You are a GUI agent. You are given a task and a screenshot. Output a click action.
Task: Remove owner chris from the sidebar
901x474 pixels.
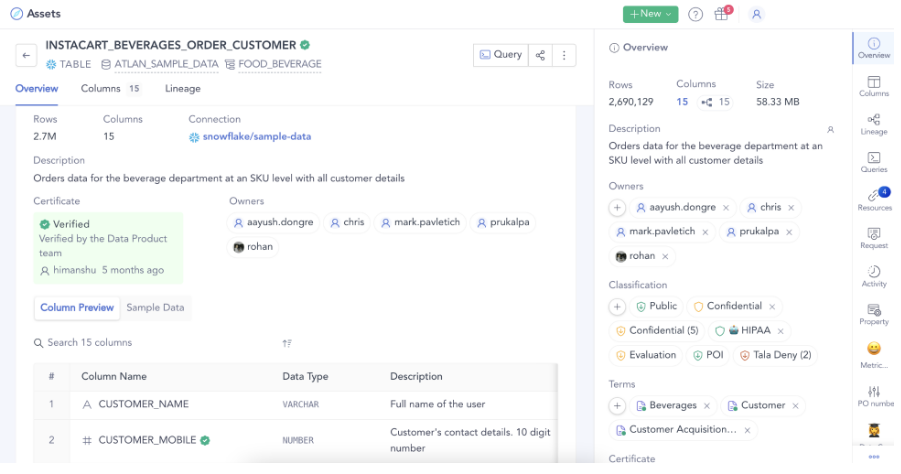(791, 208)
